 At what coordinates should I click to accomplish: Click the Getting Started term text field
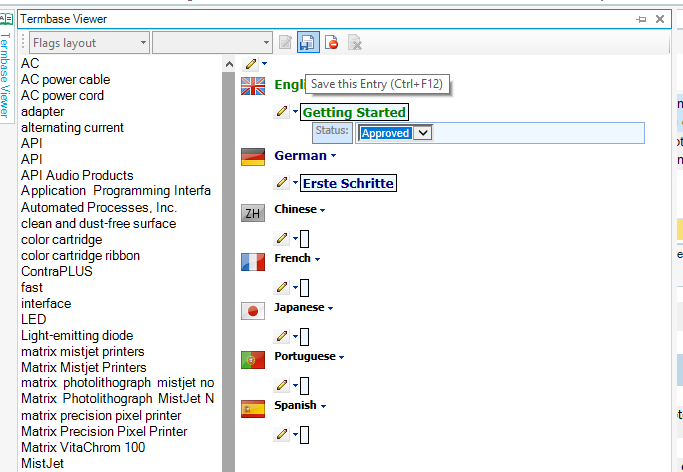354,112
